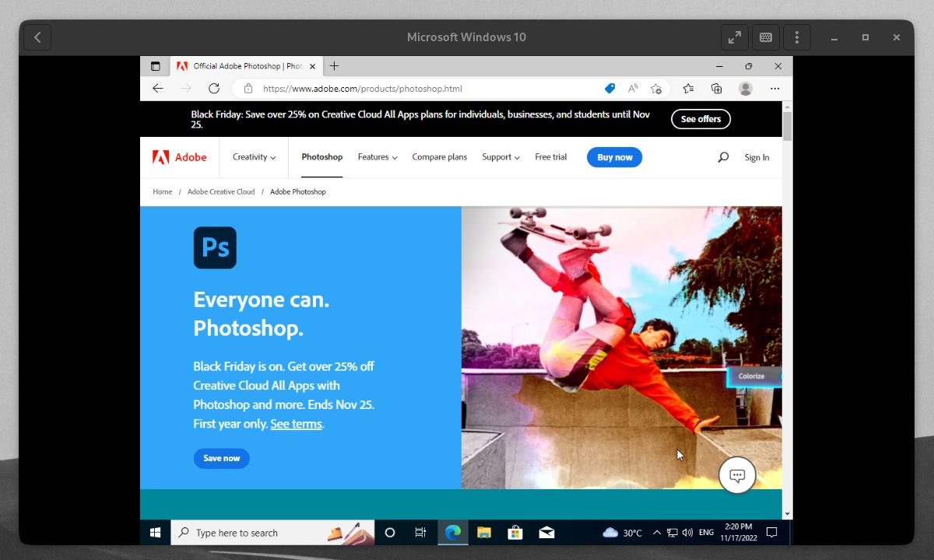Click Sign In
Image resolution: width=934 pixels, height=560 pixels.
(x=757, y=157)
